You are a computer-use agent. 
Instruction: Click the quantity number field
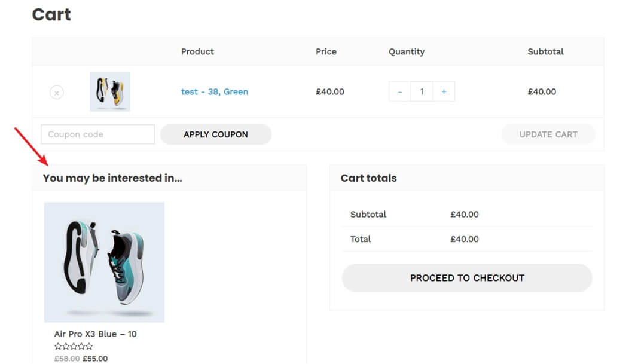pos(422,91)
